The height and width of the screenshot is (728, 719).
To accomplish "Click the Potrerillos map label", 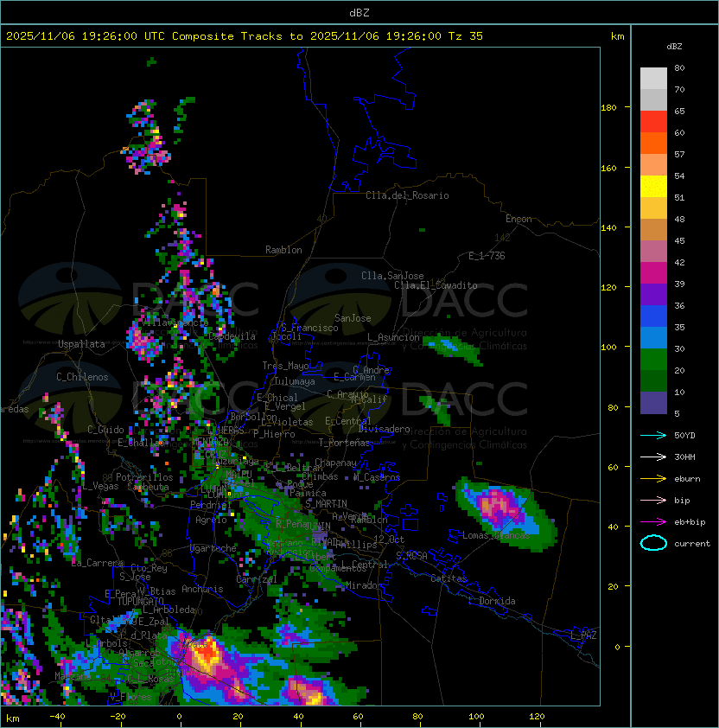I will [144, 477].
